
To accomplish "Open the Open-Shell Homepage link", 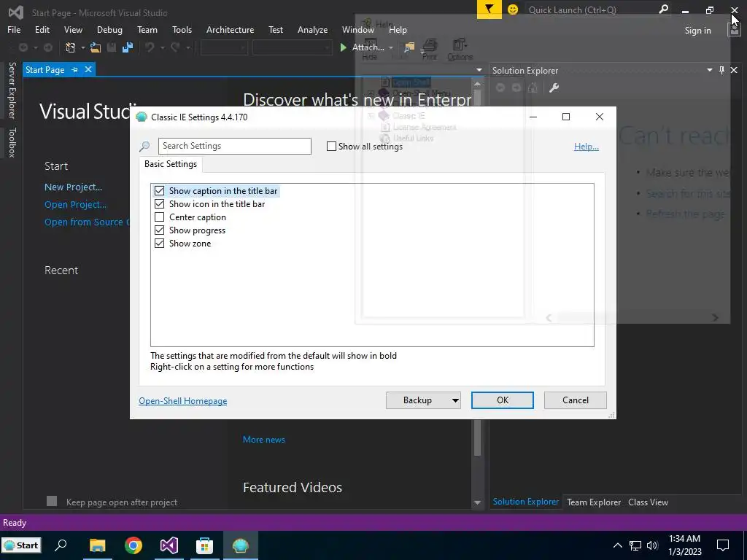I will point(183,401).
